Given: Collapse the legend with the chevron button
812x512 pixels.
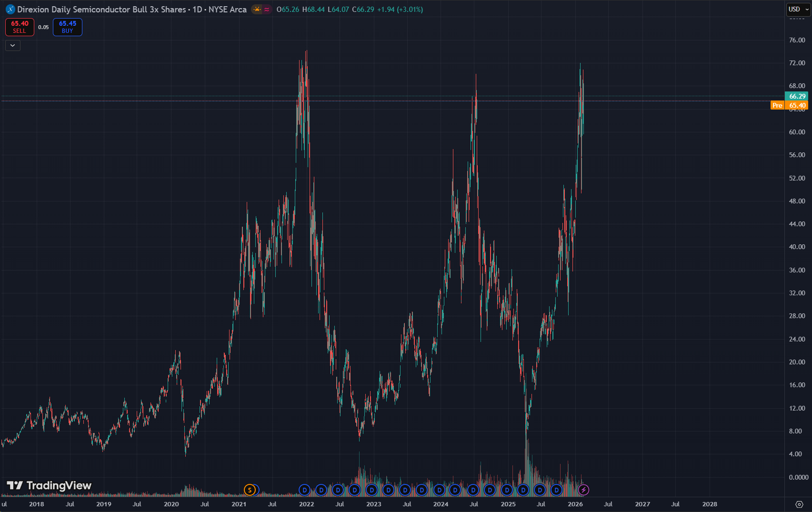Looking at the screenshot, I should click(x=13, y=45).
